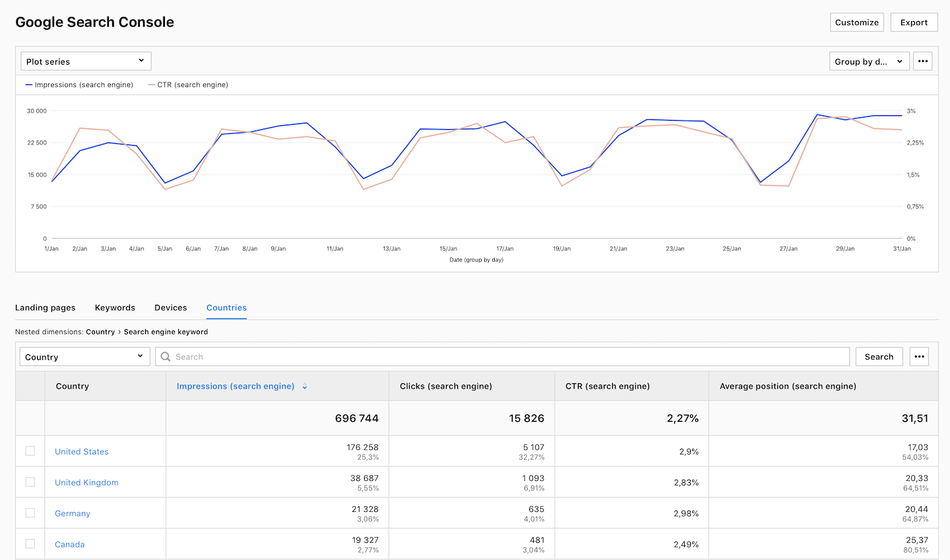Open the Country dimension dropdown
Viewport: 950px width, 560px height.
[84, 357]
